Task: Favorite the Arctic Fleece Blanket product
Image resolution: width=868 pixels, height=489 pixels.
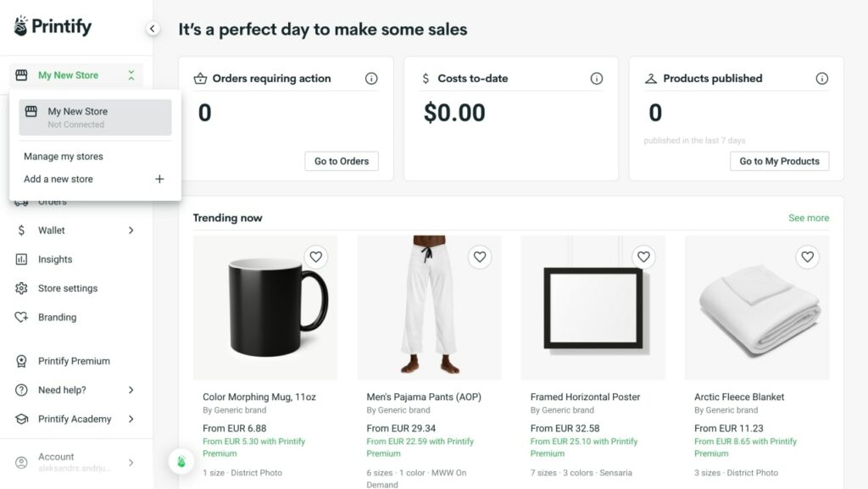Action: coord(807,257)
